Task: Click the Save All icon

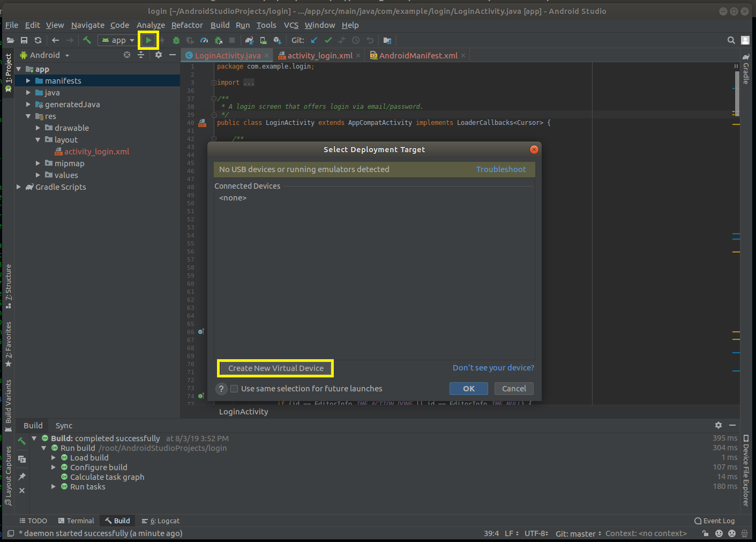Action: tap(24, 40)
